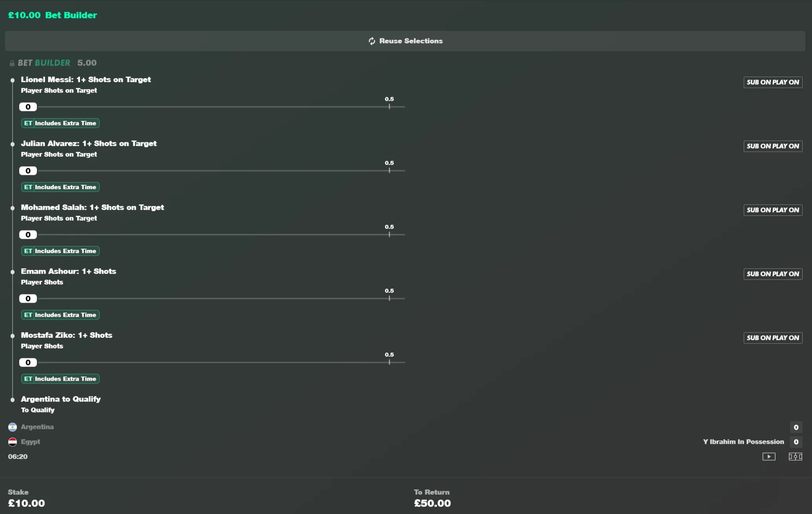Click Sub On Play On for Mostafa Ziko
812x514 pixels.
point(773,338)
